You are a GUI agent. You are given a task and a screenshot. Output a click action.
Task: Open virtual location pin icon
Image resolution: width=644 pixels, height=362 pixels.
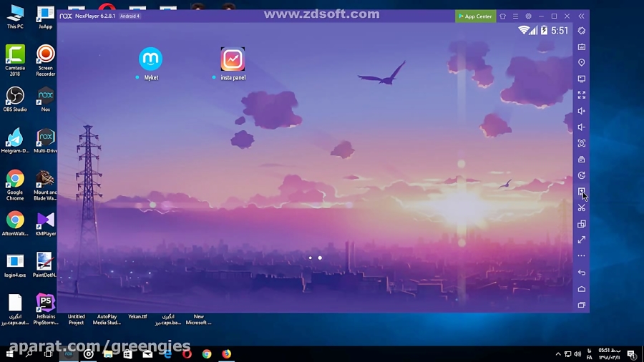coord(582,63)
